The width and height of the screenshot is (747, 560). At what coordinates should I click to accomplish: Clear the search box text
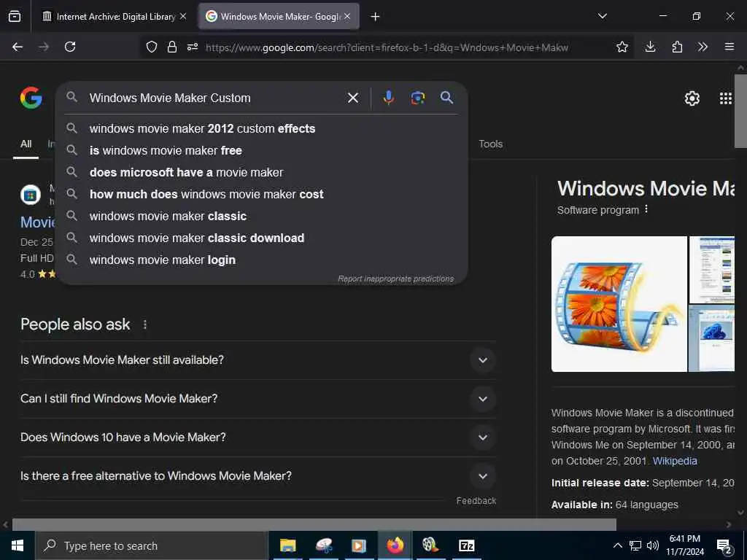coord(353,98)
